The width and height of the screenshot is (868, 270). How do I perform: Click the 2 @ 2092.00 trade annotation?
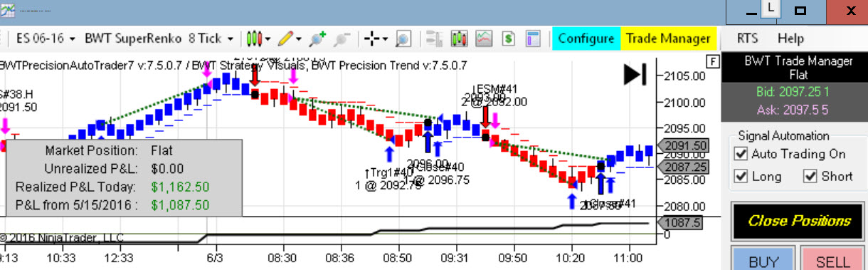click(494, 102)
